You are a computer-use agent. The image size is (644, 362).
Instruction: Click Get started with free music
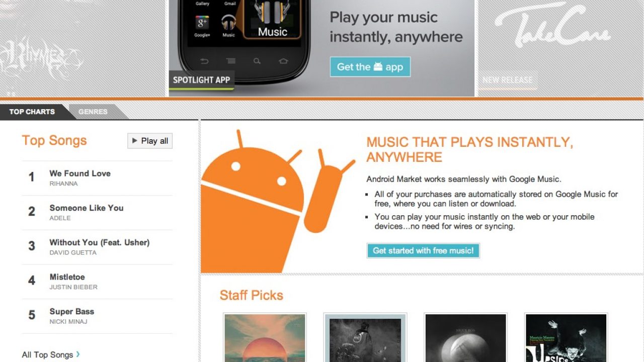[423, 250]
